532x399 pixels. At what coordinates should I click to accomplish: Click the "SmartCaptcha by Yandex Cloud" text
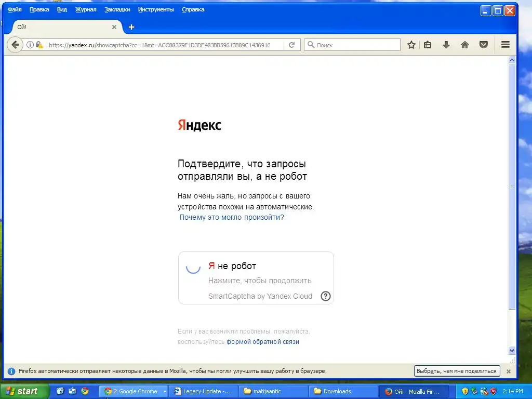[260, 296]
